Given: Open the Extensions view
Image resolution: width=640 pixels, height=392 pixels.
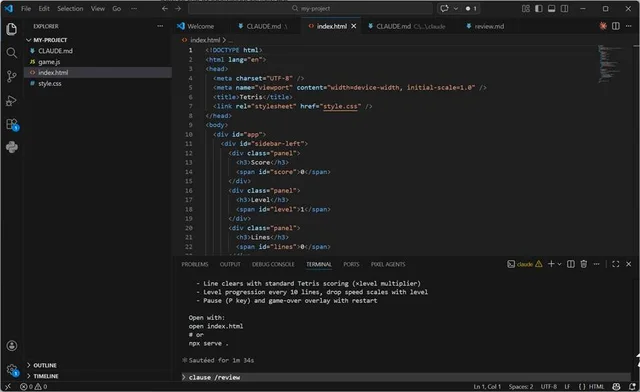Looking at the screenshot, I should point(11,124).
